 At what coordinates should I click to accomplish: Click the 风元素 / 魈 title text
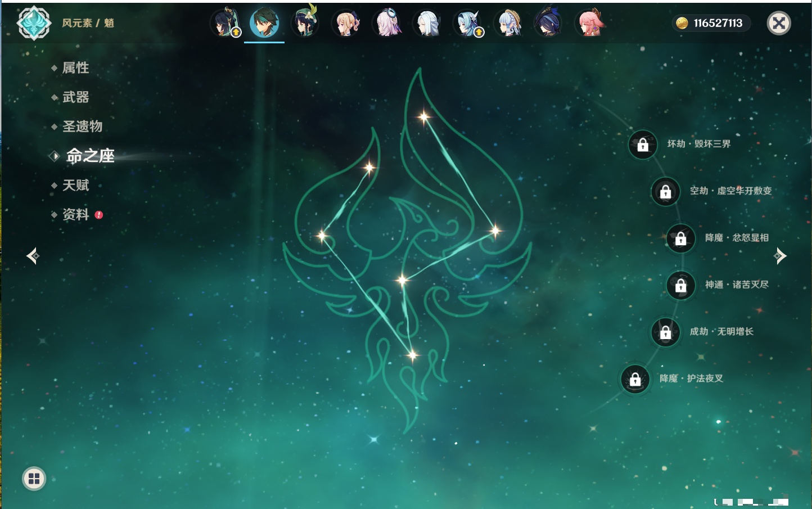pyautogui.click(x=88, y=23)
